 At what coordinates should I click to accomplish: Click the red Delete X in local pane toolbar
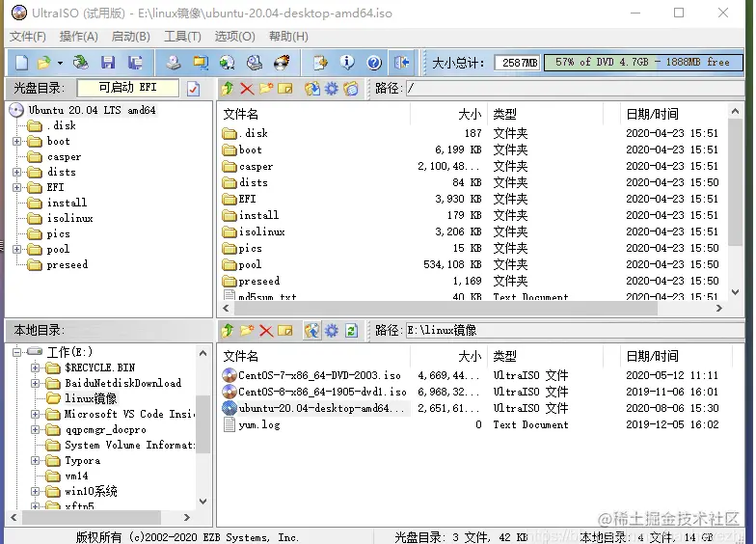coord(266,330)
